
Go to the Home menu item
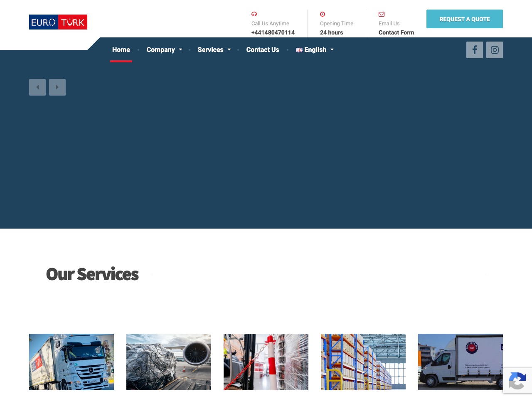pos(121,50)
